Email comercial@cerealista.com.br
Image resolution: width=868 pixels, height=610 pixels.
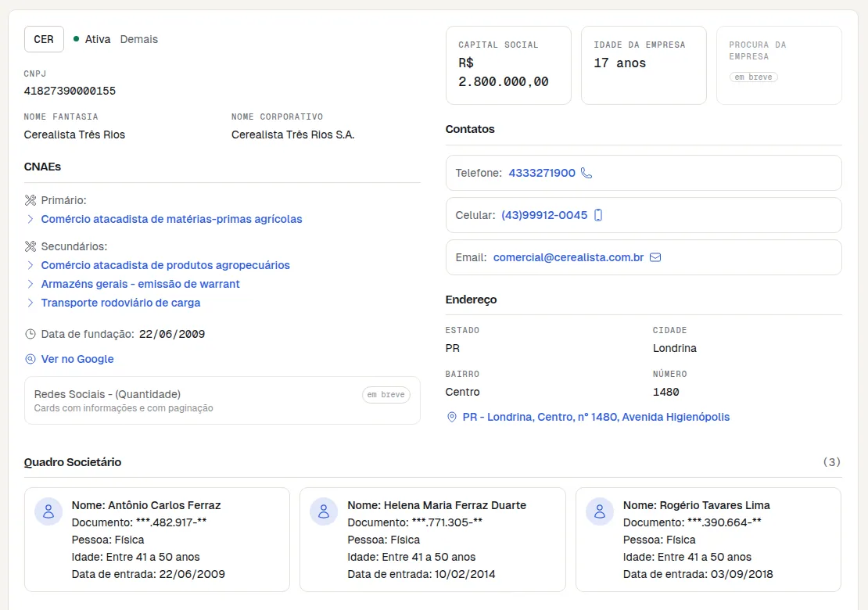pos(569,257)
